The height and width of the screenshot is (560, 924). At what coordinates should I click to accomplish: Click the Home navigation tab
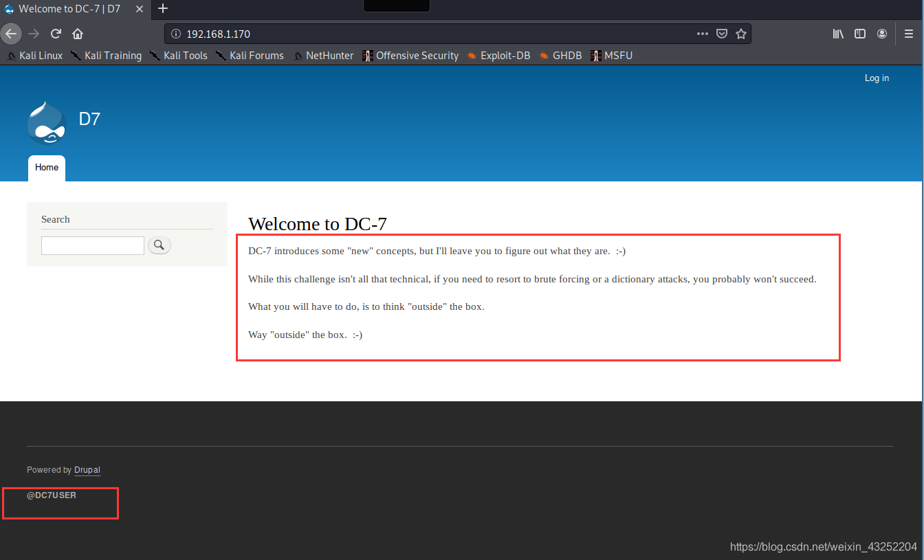pyautogui.click(x=47, y=168)
